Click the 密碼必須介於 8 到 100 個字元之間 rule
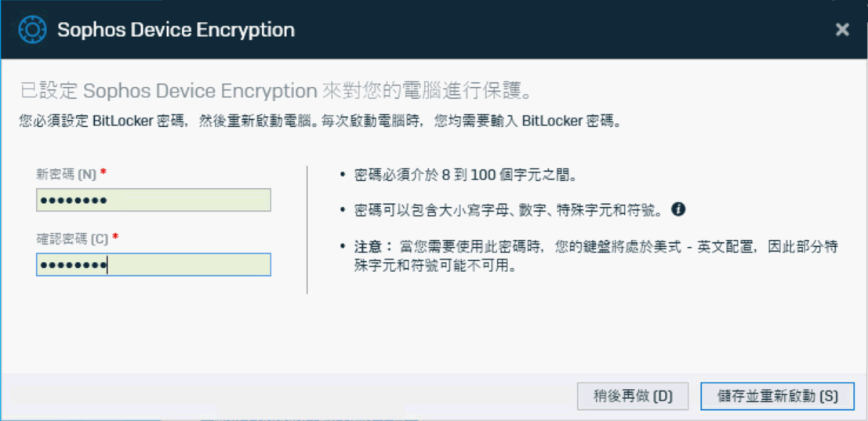This screenshot has height=421, width=868. click(x=466, y=176)
